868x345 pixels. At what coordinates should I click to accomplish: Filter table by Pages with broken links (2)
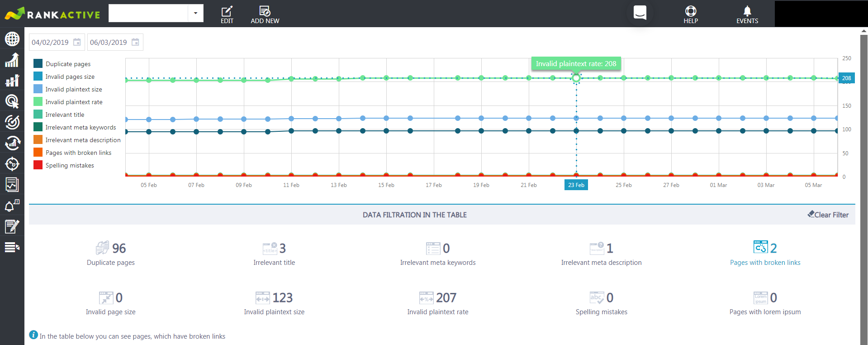coord(765,254)
